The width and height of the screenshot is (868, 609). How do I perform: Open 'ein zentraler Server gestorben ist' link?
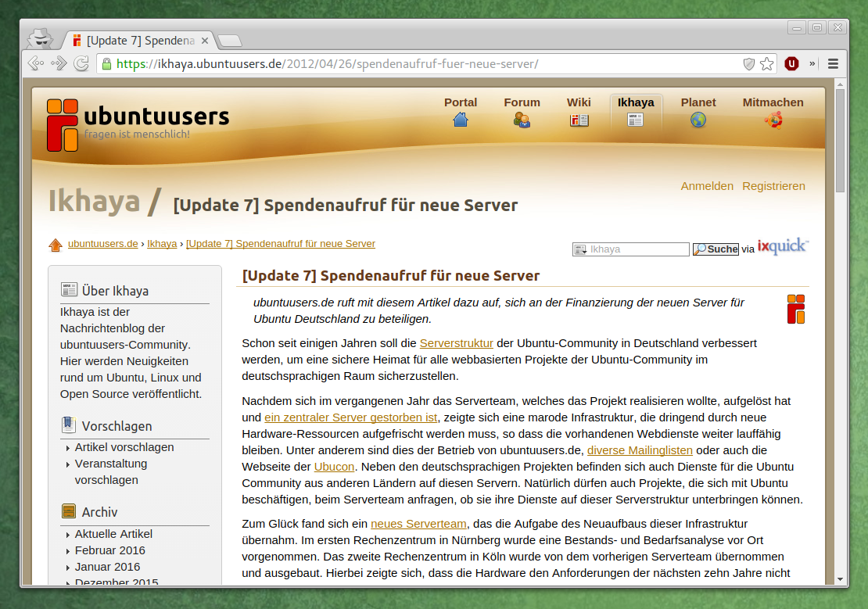point(351,417)
